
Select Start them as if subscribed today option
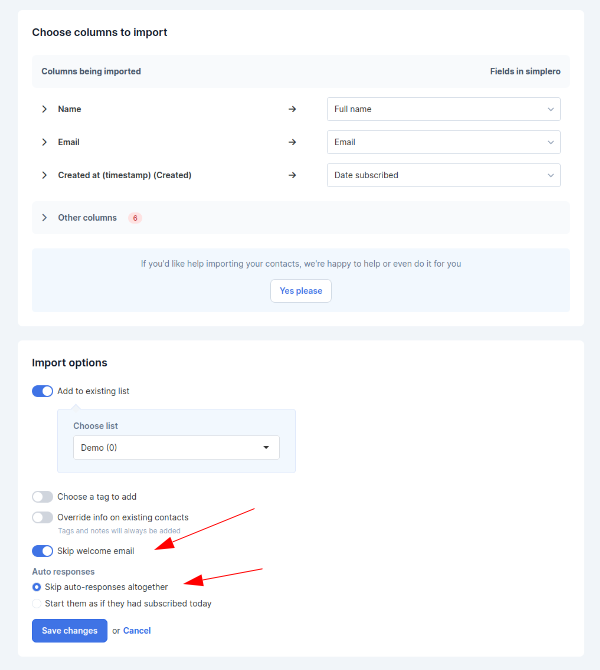[x=37, y=603]
